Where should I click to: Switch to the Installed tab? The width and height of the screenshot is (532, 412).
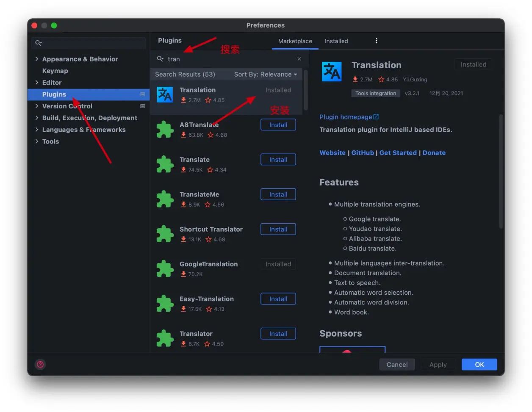[336, 41]
